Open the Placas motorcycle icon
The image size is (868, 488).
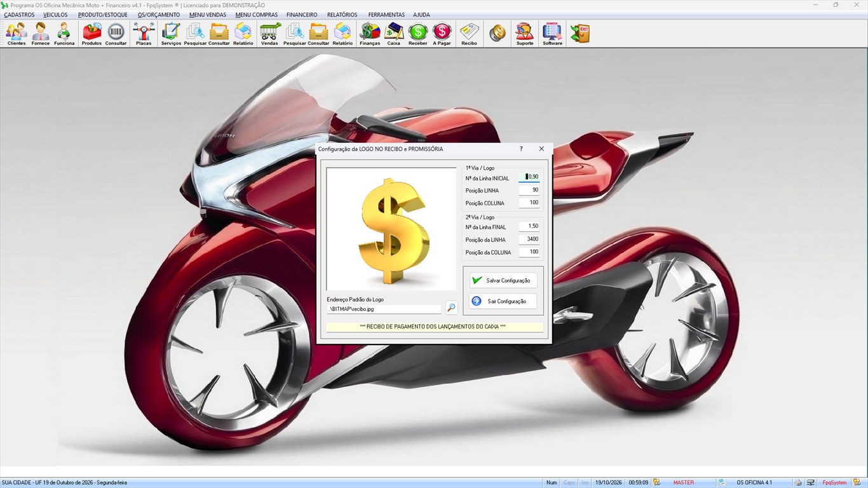point(144,34)
